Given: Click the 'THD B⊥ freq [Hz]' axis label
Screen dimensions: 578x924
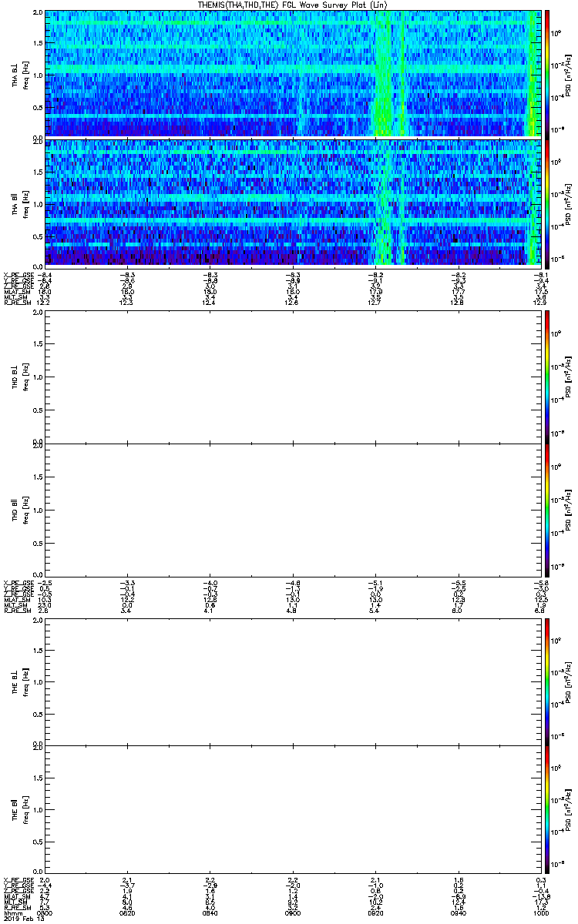Looking at the screenshot, I should 21,377.
